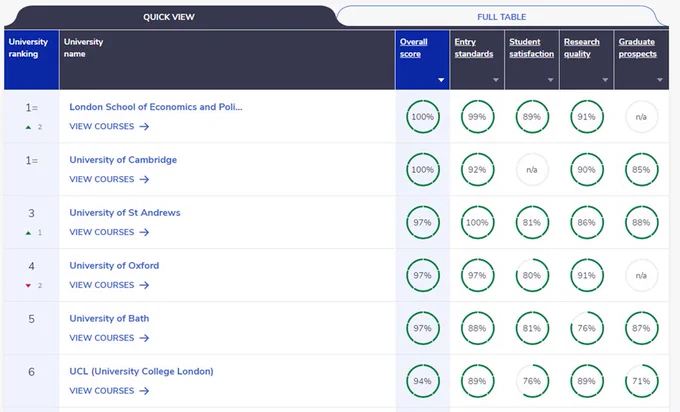Image resolution: width=680 pixels, height=412 pixels.
Task: Click the University name column header
Action: tap(227, 60)
